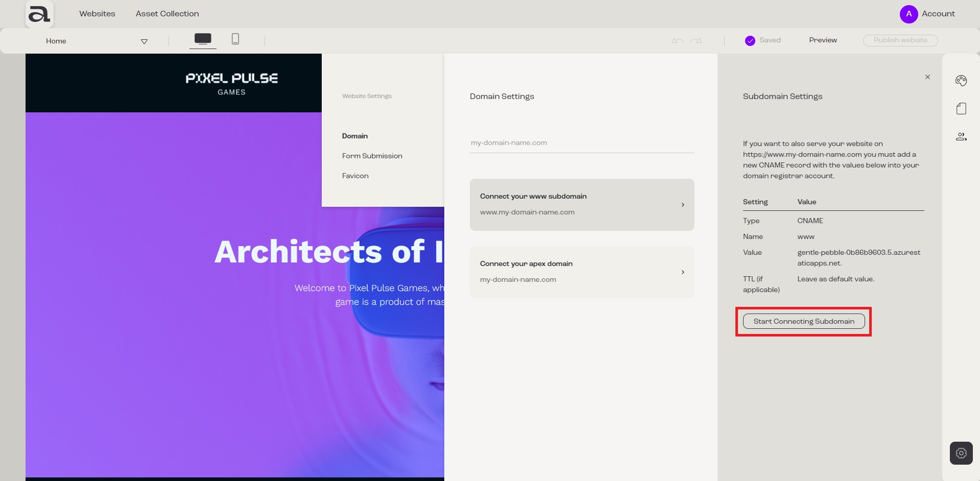Click the Value column header
Image resolution: width=980 pixels, height=481 pixels.
[x=807, y=202]
